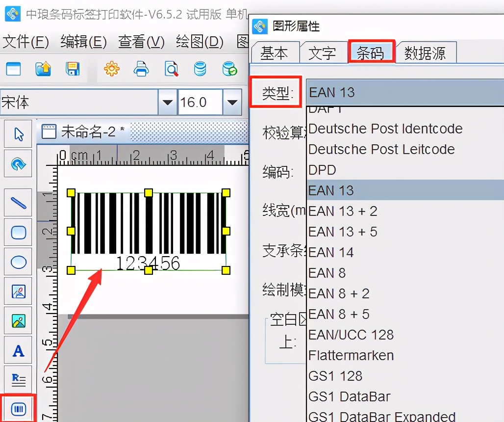Choose GS1 128 barcode type
Screen dimensions: 504x422
coord(405,376)
